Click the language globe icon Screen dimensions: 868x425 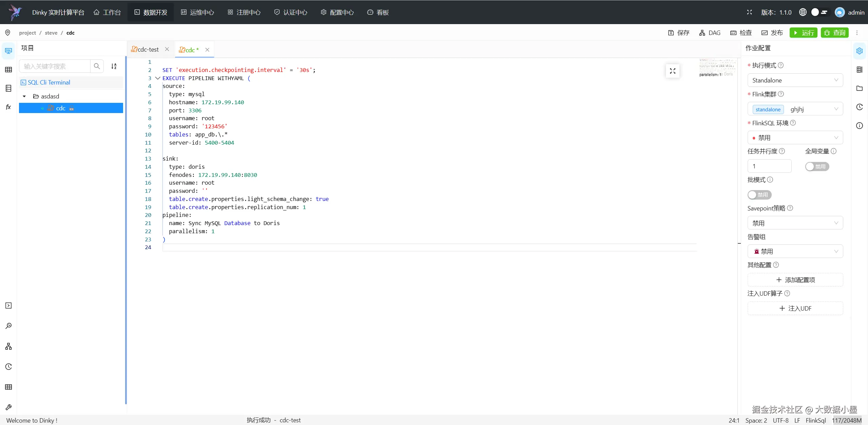pyautogui.click(x=803, y=12)
